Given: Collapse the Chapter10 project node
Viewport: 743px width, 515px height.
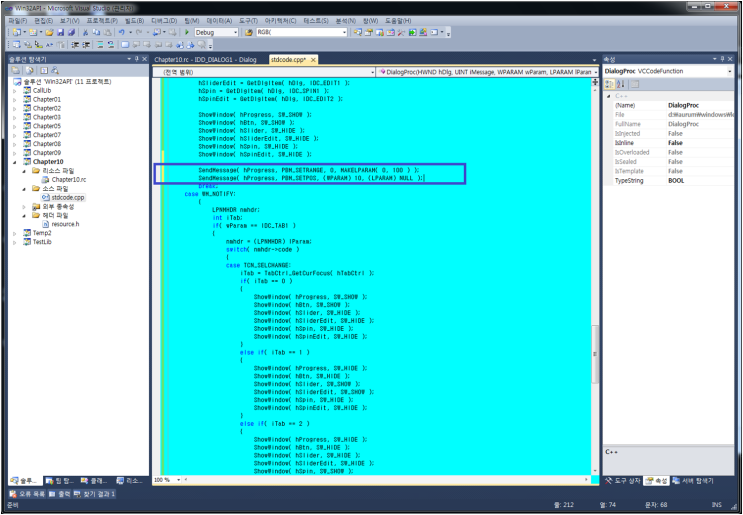Looking at the screenshot, I should (15, 162).
